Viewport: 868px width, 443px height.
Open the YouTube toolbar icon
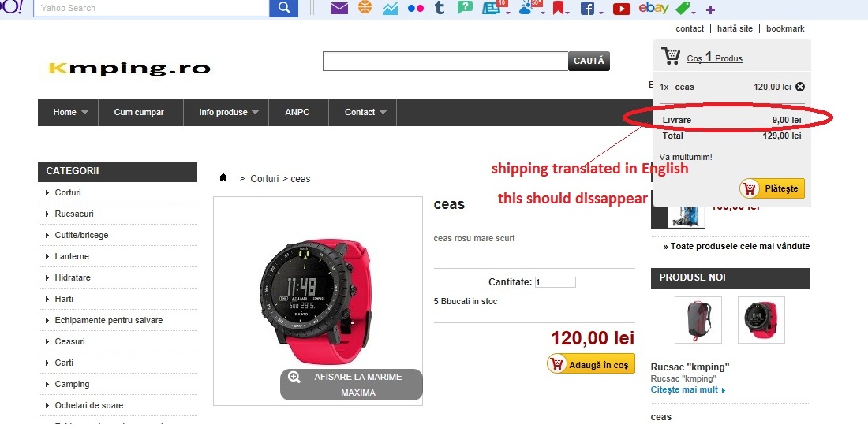pyautogui.click(x=621, y=9)
